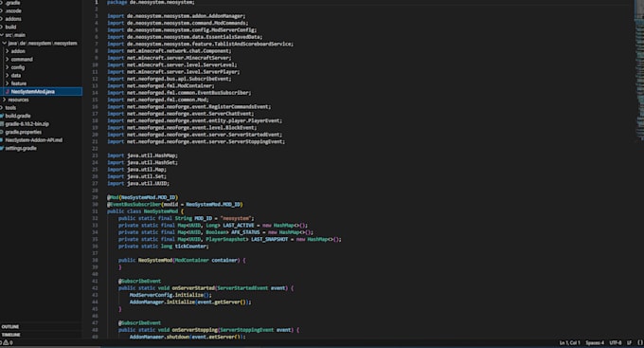Change file encoding via UTF-8
This screenshot has height=348, width=644.
(616, 342)
